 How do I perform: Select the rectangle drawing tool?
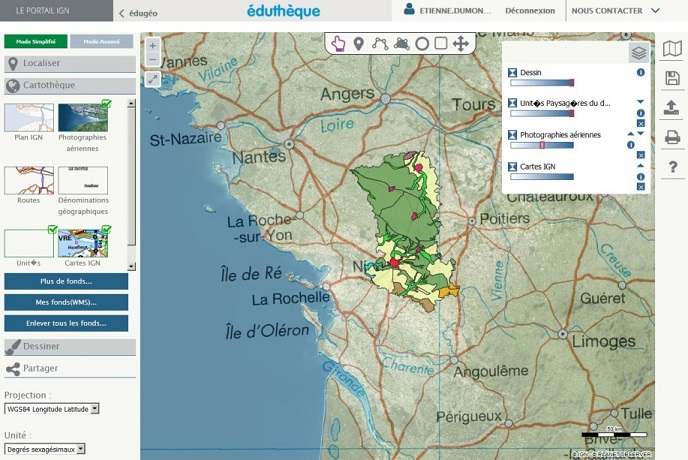coord(441,43)
